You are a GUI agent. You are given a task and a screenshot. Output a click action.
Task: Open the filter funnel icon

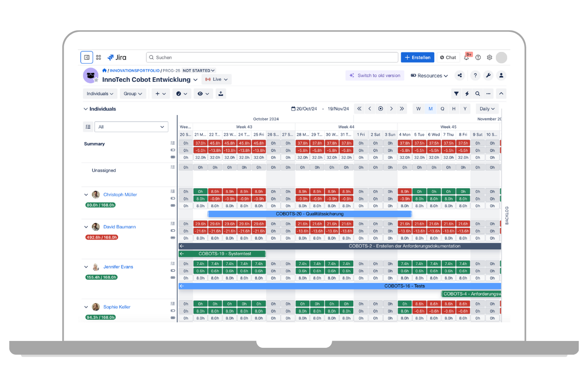point(456,94)
